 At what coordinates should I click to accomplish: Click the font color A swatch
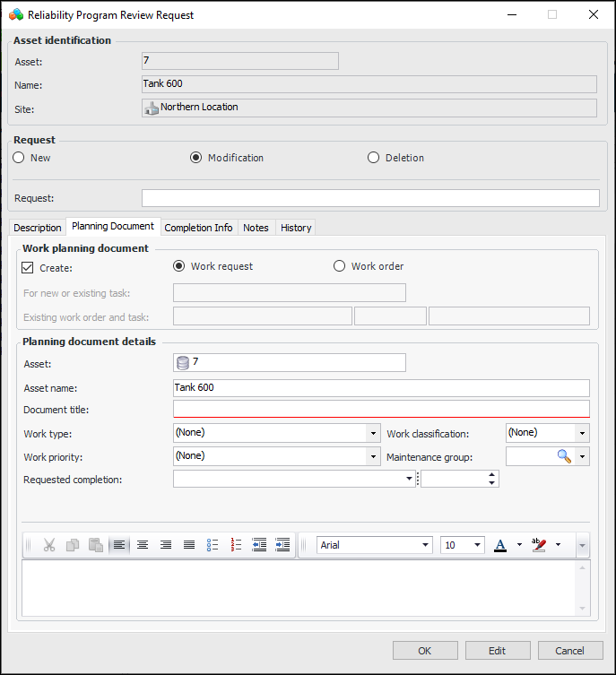[500, 545]
